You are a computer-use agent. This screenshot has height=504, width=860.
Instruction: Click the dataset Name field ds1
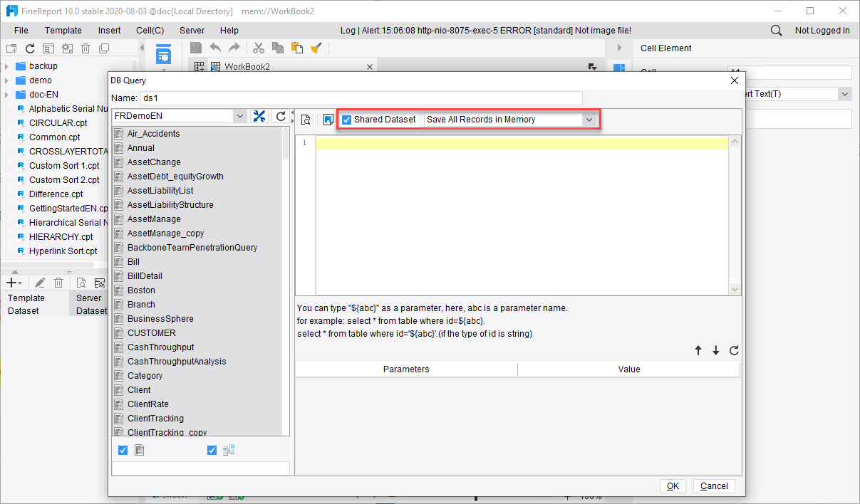[362, 98]
